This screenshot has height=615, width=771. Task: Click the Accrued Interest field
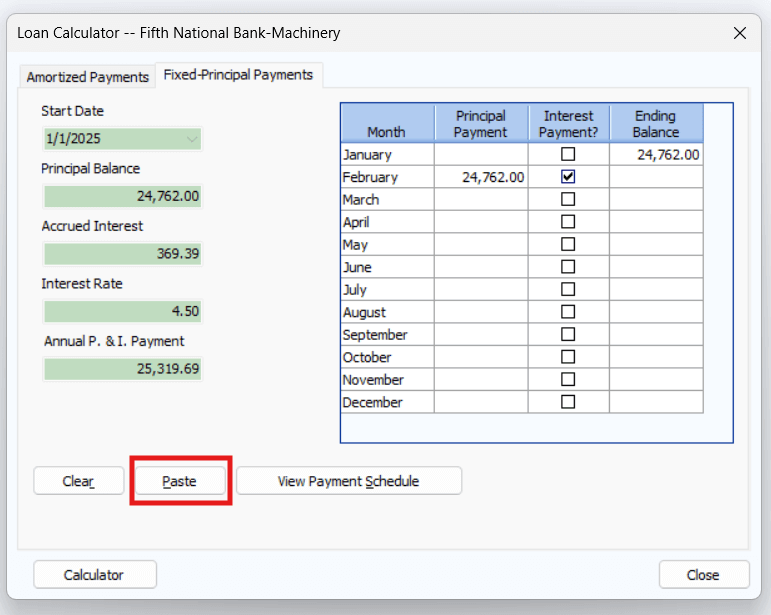click(x=122, y=254)
